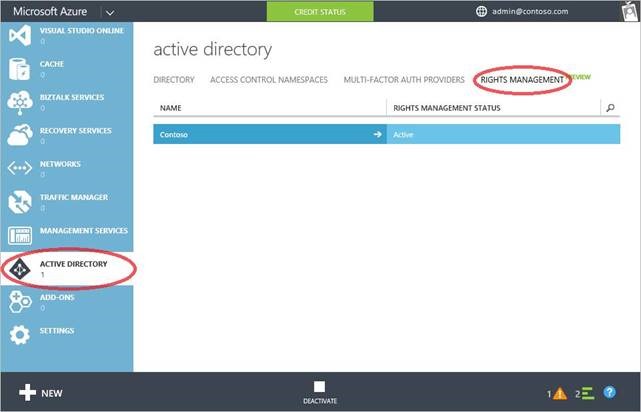Select the Recovery Services cloud icon
This screenshot has height=412, width=641.
point(20,135)
